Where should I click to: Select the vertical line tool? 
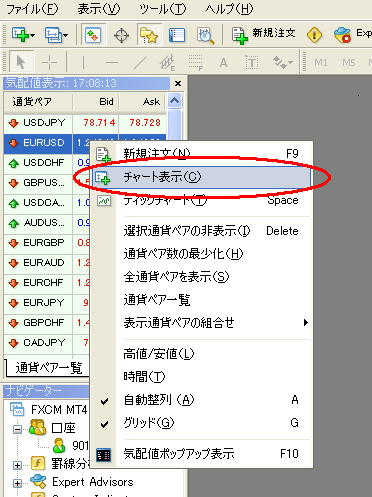point(83,62)
